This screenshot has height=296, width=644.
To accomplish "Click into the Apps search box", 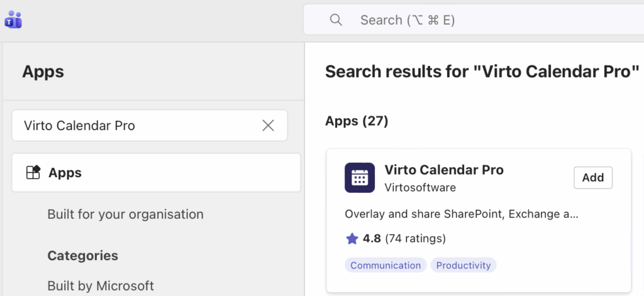I will [138, 126].
